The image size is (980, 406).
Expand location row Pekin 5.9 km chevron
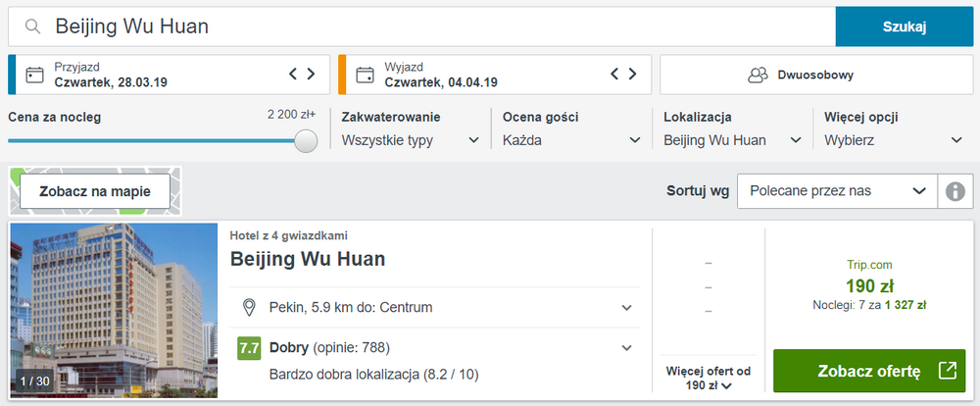coord(626,307)
